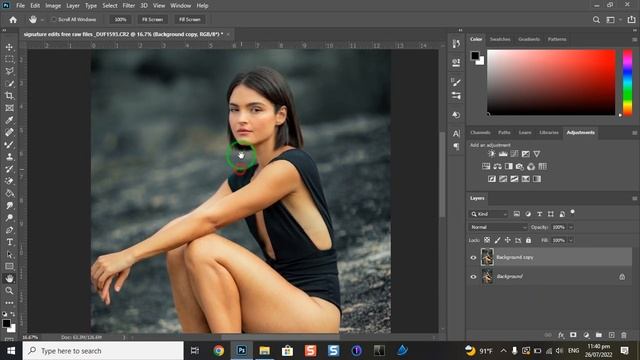The image size is (640, 360).
Task: Toggle filter for pixel layers
Action: pyautogui.click(x=517, y=214)
